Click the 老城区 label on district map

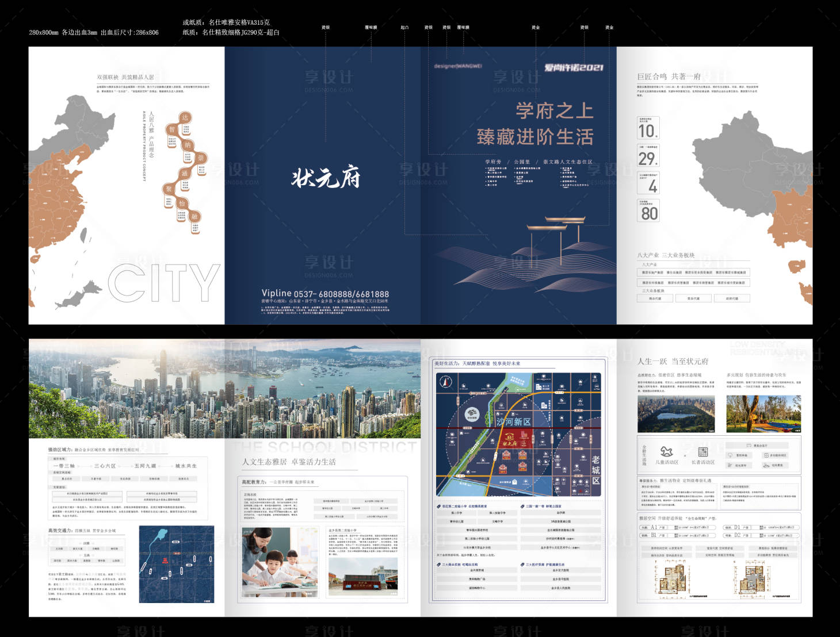(595, 470)
